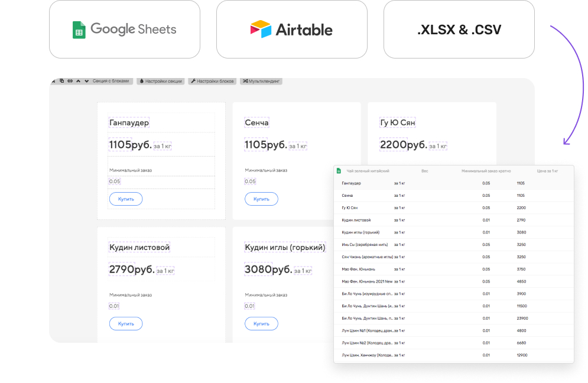588x383 pixels.
Task: Select the Гу Ю Сян row in spreadsheet
Action: [x=454, y=208]
